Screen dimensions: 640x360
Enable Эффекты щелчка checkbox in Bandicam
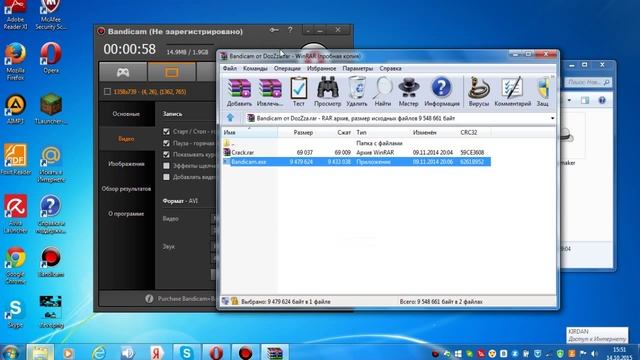166,166
